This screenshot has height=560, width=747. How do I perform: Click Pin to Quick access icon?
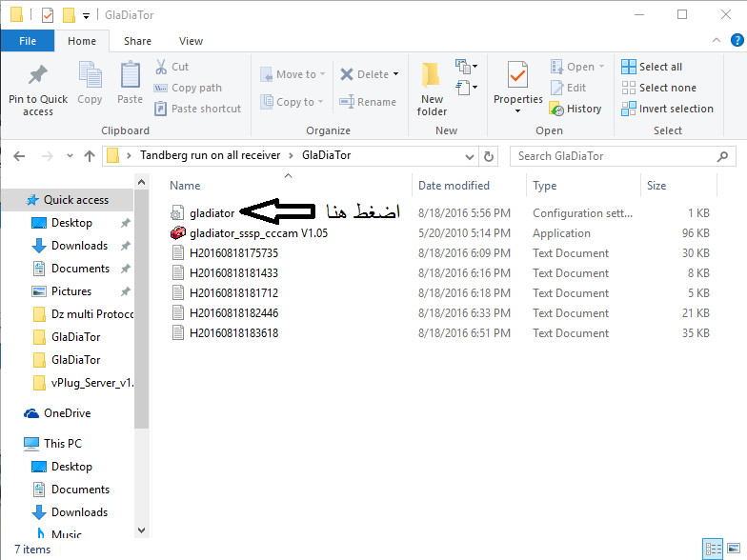tap(38, 76)
